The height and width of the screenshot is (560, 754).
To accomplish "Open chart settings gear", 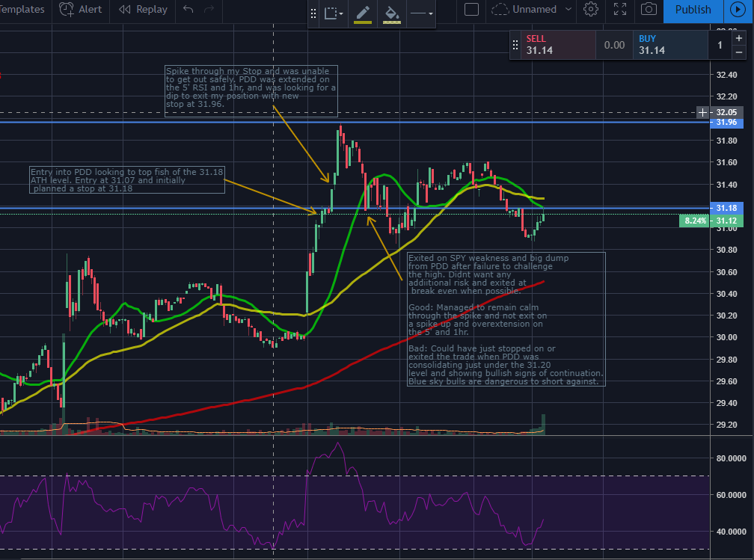I will (591, 10).
